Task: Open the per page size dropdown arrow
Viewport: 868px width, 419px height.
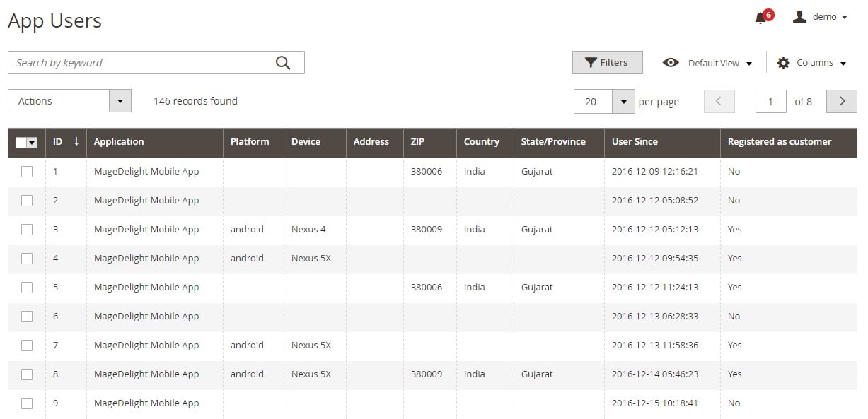Action: coord(623,102)
